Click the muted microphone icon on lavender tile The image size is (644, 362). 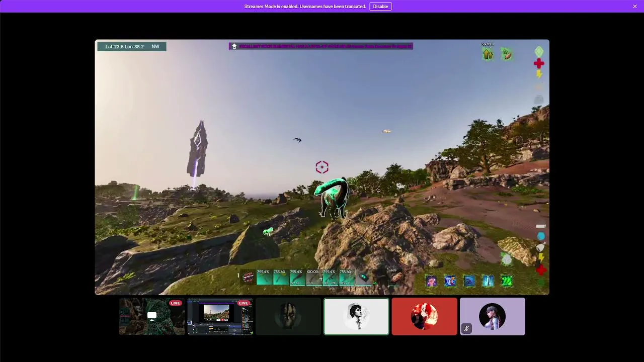(x=466, y=329)
